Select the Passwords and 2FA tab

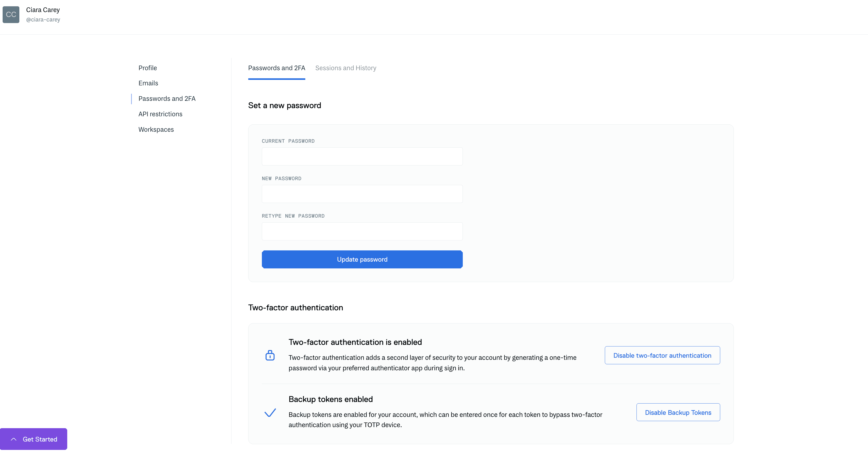click(x=277, y=68)
